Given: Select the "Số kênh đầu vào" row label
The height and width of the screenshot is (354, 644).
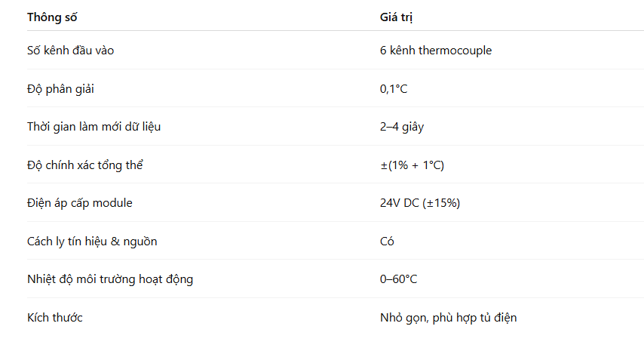Looking at the screenshot, I should click(x=71, y=51).
